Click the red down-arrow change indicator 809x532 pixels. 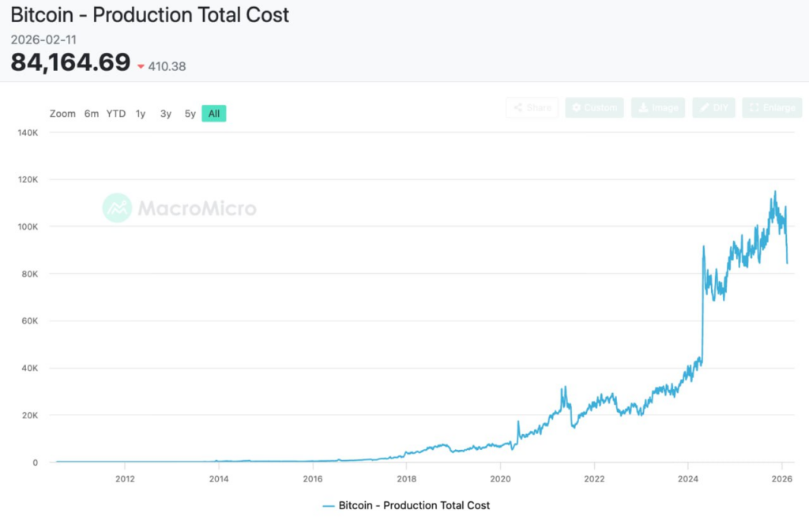click(141, 67)
